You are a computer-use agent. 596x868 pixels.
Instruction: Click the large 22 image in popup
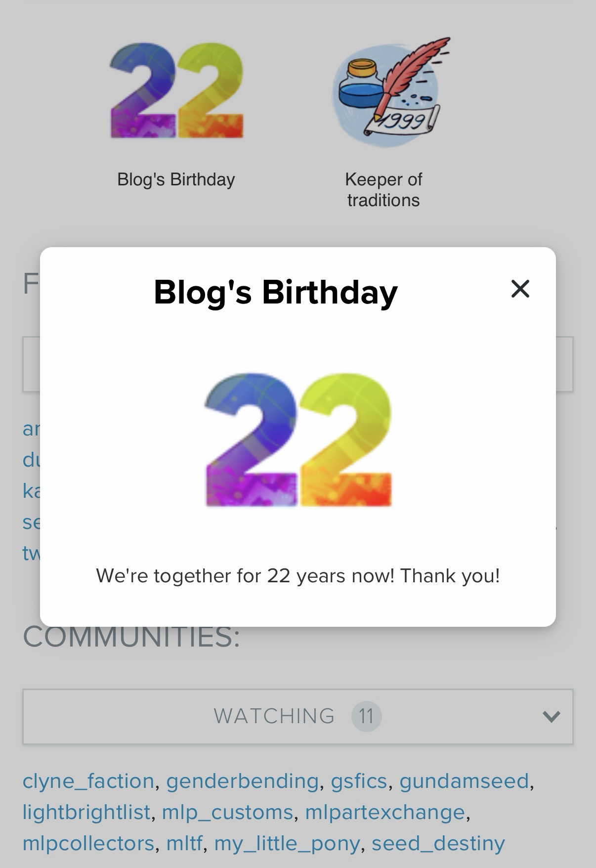[298, 439]
